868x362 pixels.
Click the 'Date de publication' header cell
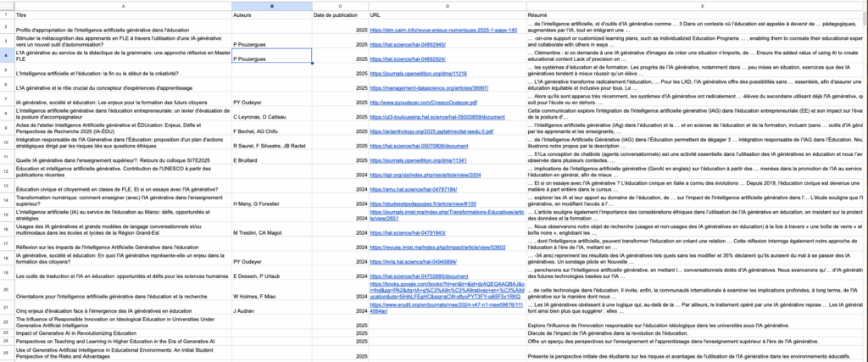click(x=341, y=15)
